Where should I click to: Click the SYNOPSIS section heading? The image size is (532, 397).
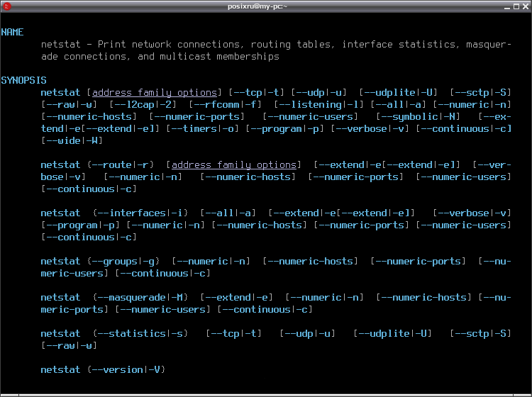[x=23, y=80]
